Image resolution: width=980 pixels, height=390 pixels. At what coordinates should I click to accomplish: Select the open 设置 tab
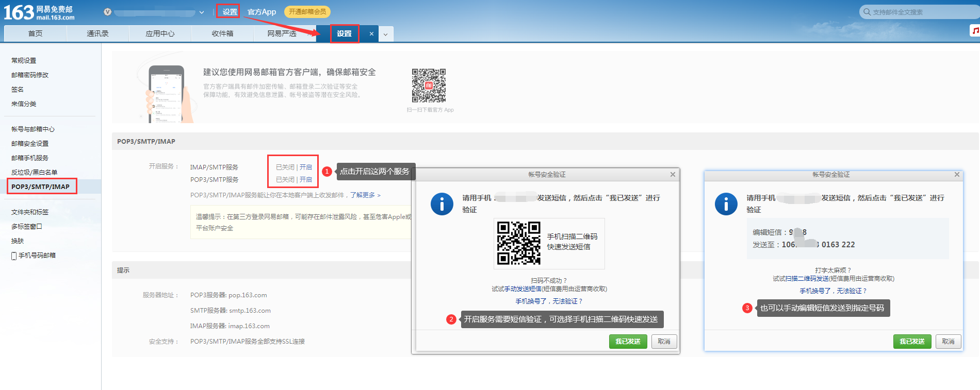[x=344, y=33]
